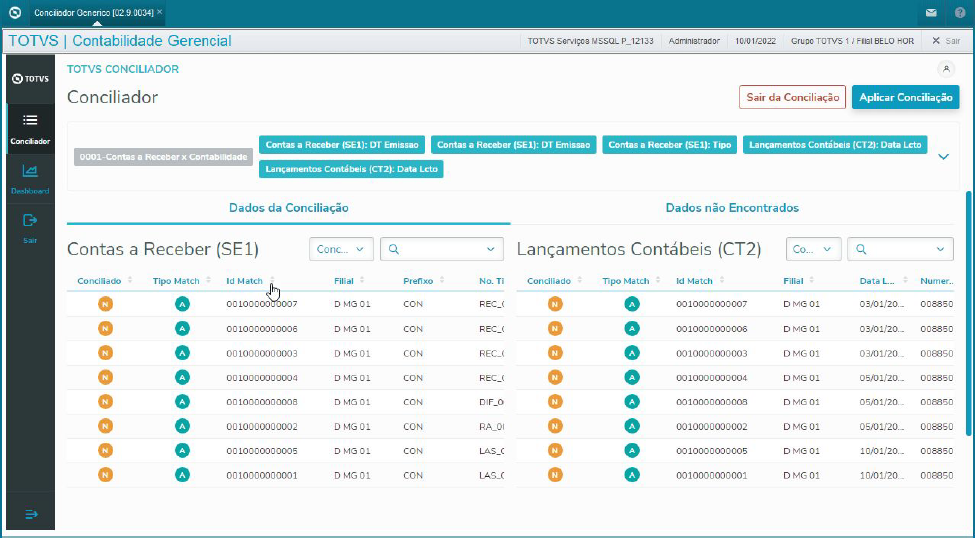Screen dimensions: 975x539
Task: Click the user avatar circle icon
Action: 946,69
